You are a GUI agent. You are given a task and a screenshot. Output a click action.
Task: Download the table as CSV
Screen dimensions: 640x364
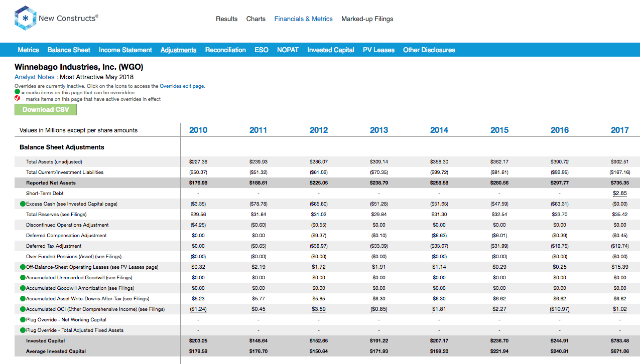(46, 110)
